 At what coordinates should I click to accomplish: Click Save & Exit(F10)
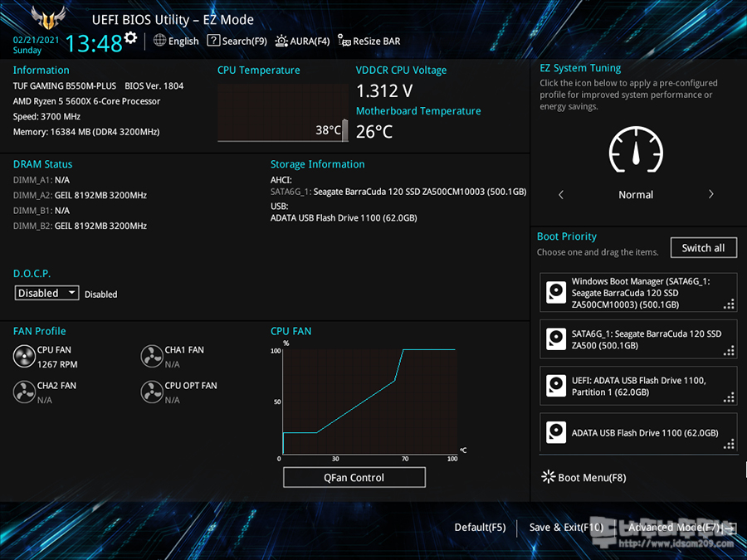click(566, 527)
